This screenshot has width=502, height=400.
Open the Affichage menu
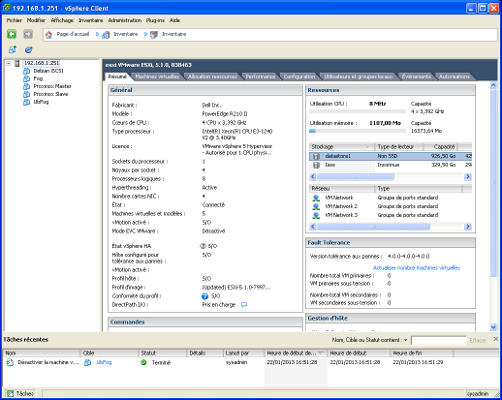[62, 20]
